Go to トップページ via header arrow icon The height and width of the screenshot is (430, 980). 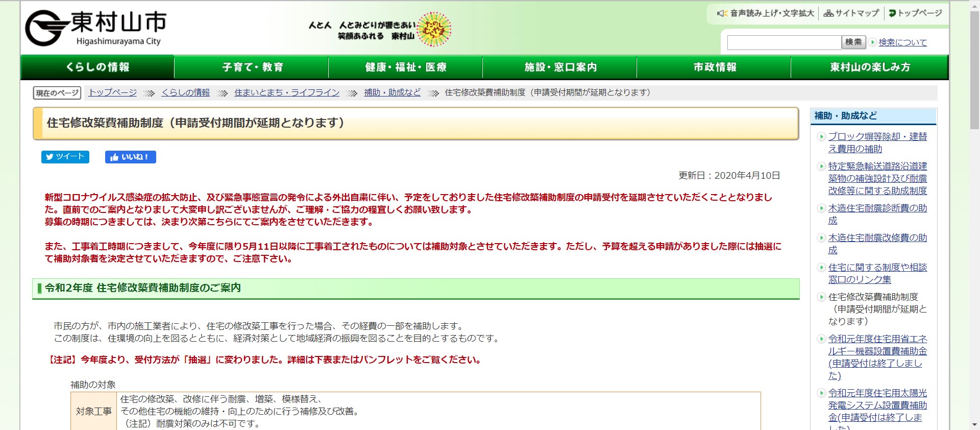pyautogui.click(x=892, y=13)
